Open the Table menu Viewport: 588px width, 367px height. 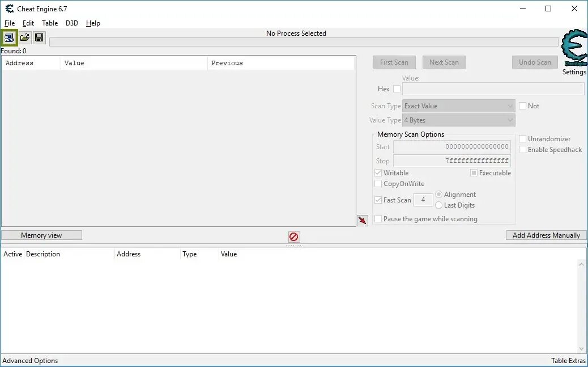[x=50, y=23]
